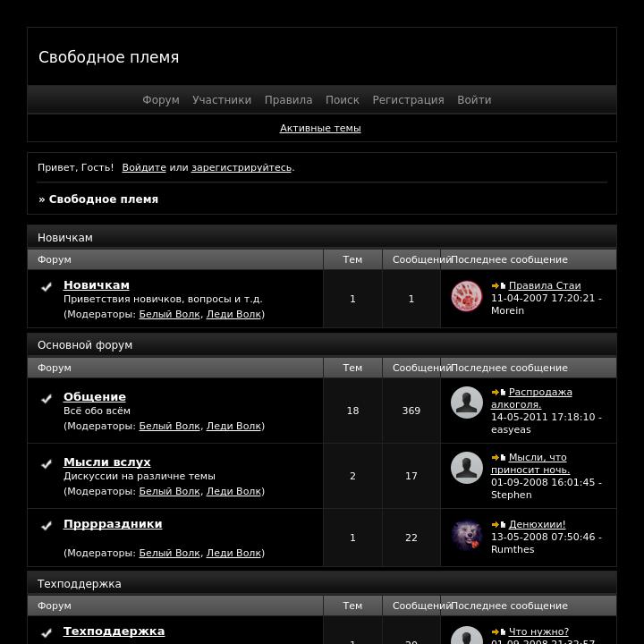Click the Активные темы link

pos(320,128)
